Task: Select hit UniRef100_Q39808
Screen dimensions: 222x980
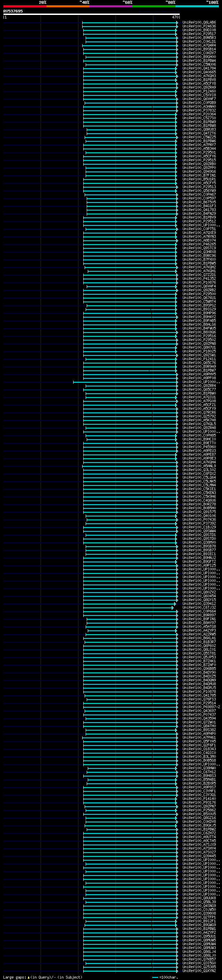Action: click(199, 913)
